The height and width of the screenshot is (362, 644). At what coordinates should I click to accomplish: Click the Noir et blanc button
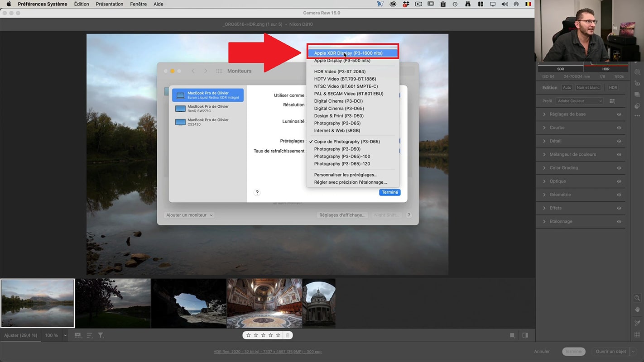pos(588,87)
